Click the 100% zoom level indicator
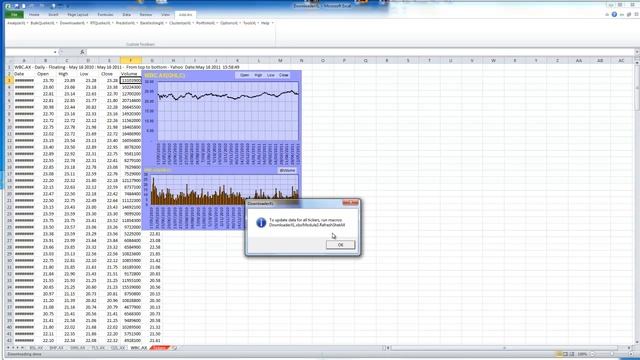This screenshot has width=640, height=360. 582,354
